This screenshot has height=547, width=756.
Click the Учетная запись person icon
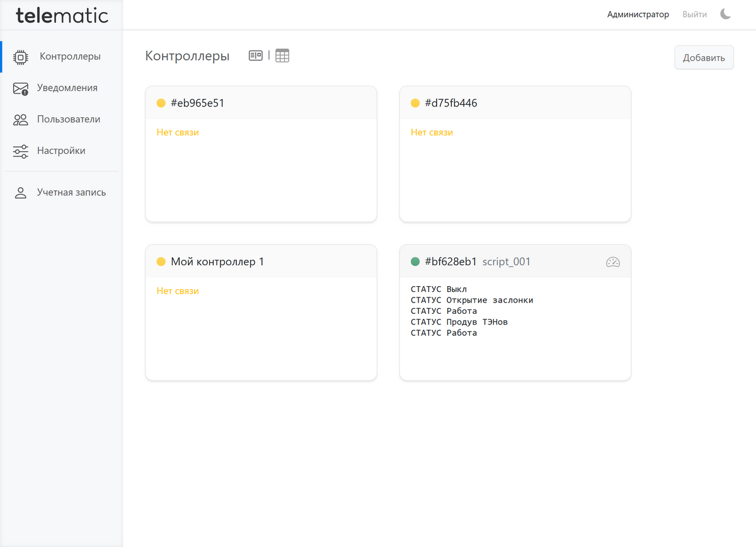pos(21,193)
